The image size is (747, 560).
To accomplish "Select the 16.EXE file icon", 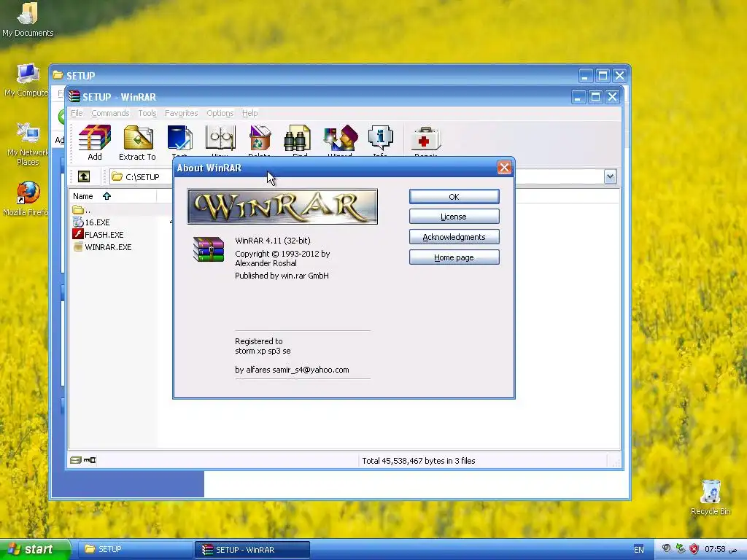I will 78,222.
